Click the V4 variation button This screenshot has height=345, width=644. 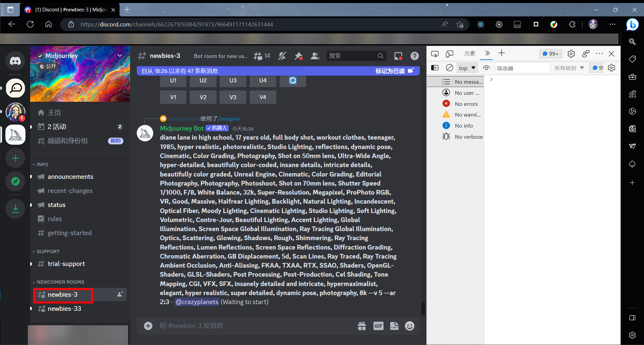[263, 97]
